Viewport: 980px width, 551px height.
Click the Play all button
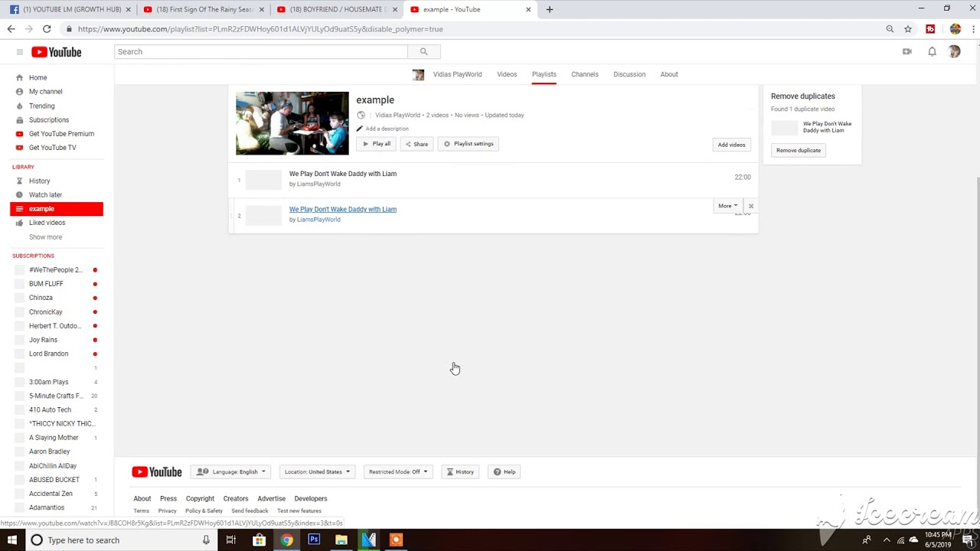click(x=377, y=144)
